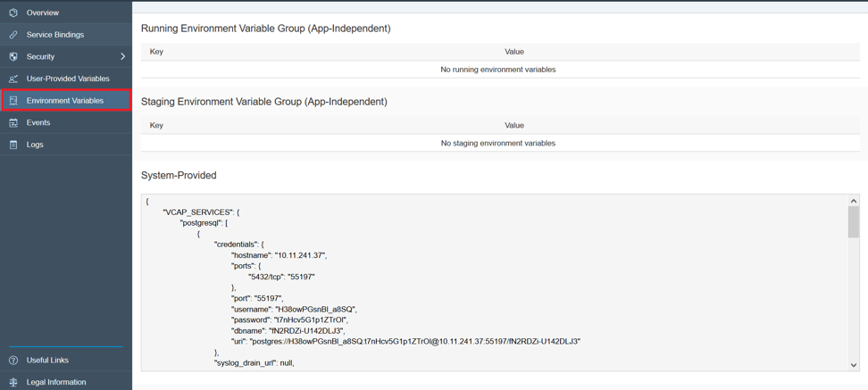Open User-Provided Variables section
Image resolution: width=868 pixels, height=390 pixels.
(x=68, y=79)
